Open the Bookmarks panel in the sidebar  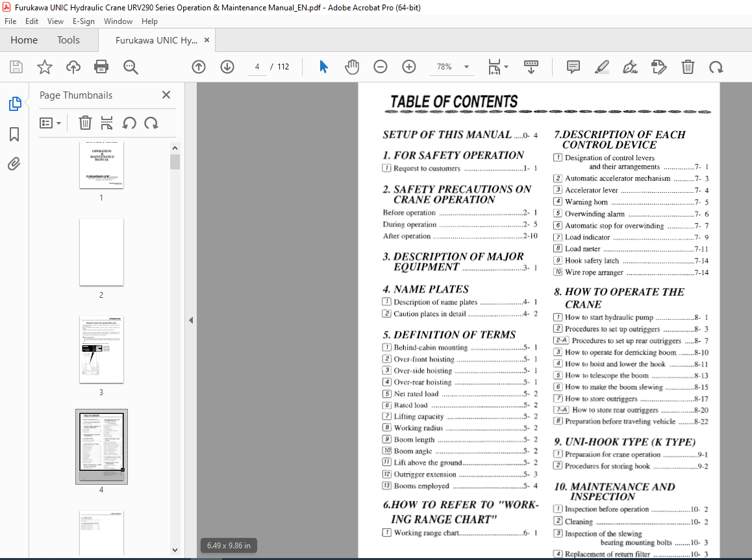coord(14,134)
